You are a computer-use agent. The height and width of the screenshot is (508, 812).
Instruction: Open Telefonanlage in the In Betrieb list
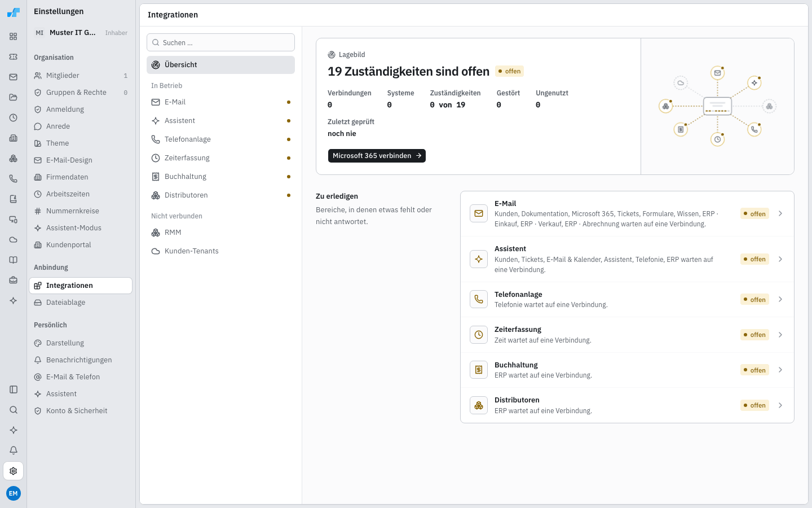(220, 139)
